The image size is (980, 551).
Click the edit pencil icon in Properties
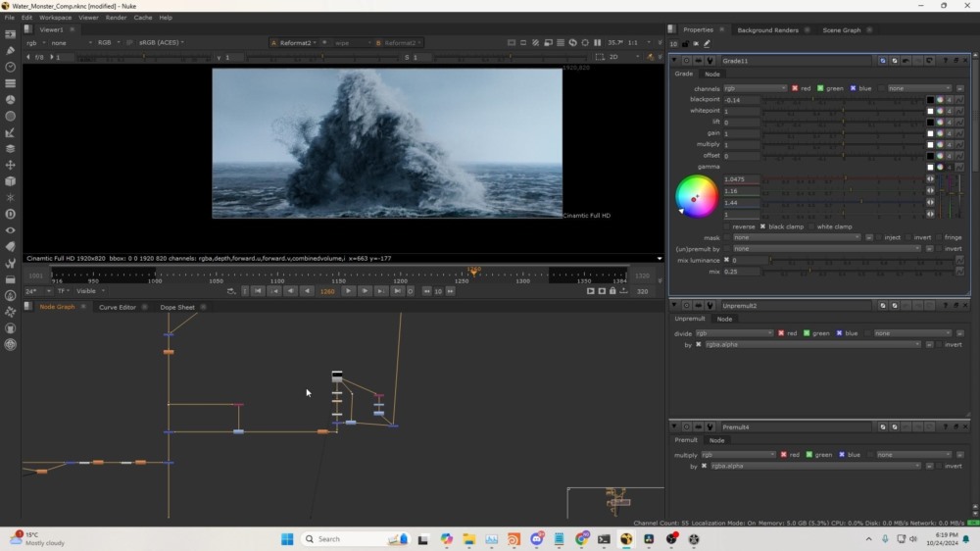tap(707, 44)
